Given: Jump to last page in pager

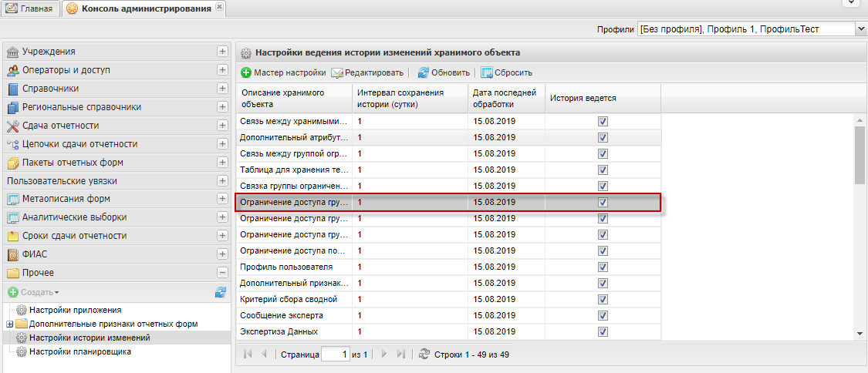Looking at the screenshot, I should [x=400, y=355].
